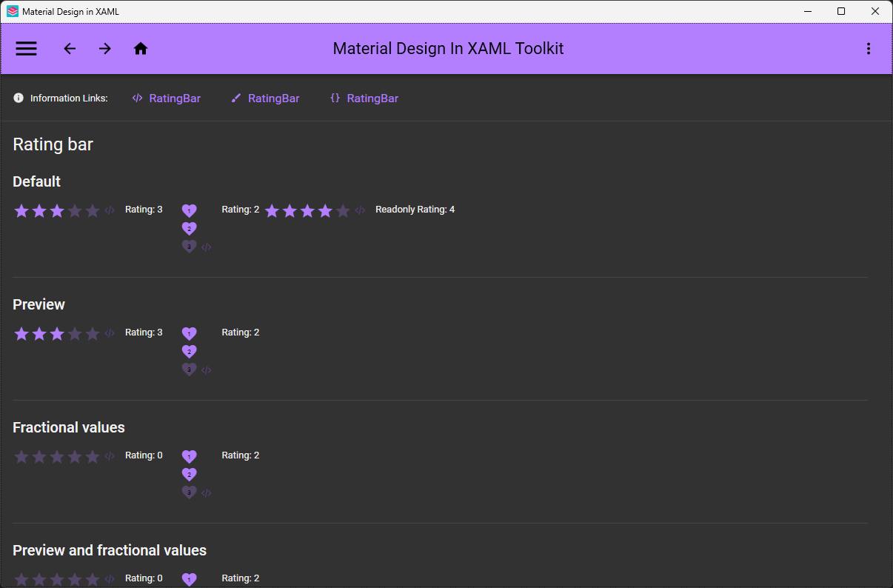The height and width of the screenshot is (588, 893).
Task: Set Preview star rating to four stars
Action: 75,334
